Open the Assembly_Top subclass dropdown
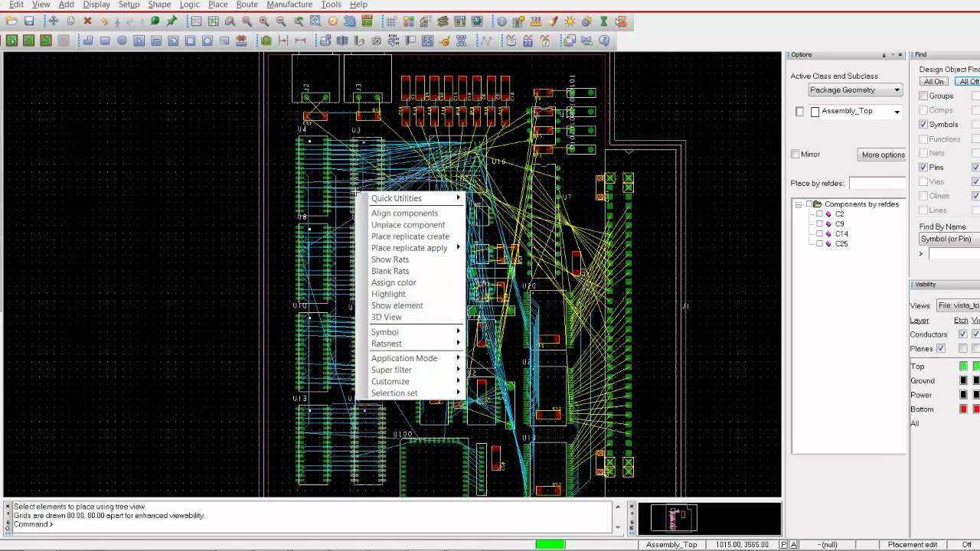This screenshot has width=980, height=551. 854,111
